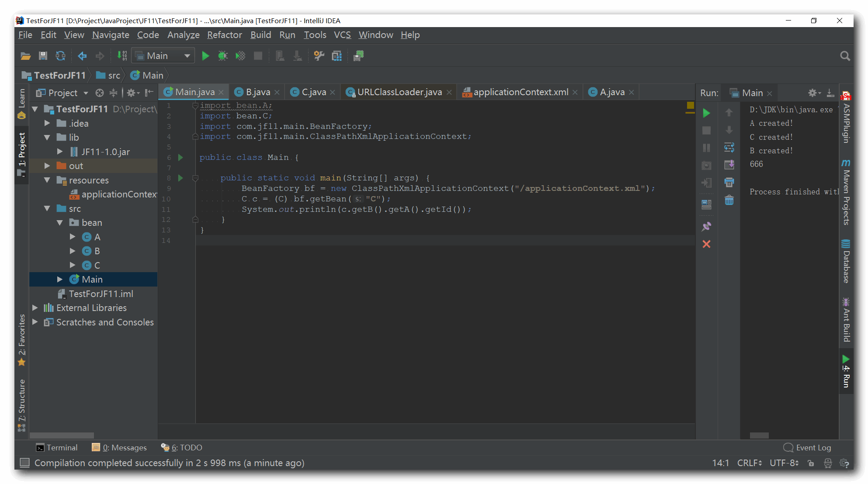Click the Run panel pause output icon
The height and width of the screenshot is (484, 868).
pyautogui.click(x=706, y=148)
